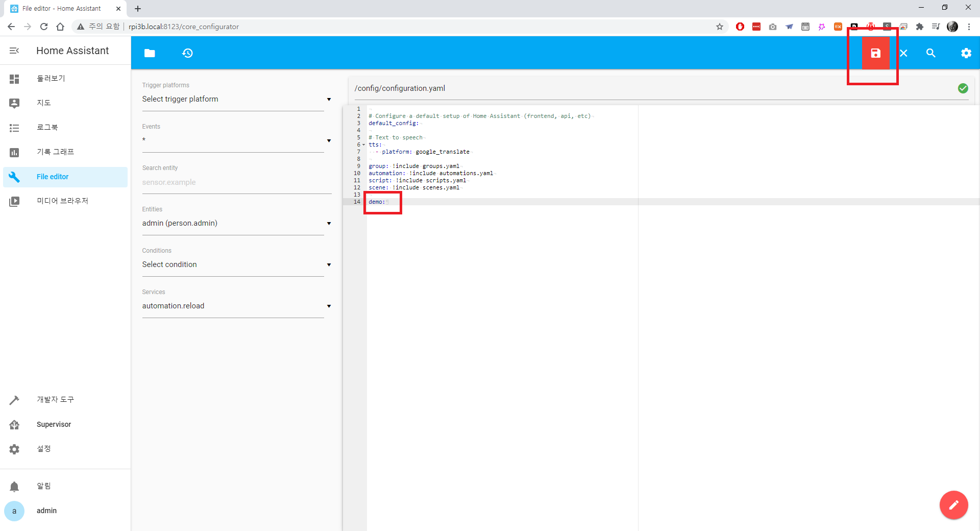
Task: Click the not secure warning icon
Action: (x=81, y=27)
